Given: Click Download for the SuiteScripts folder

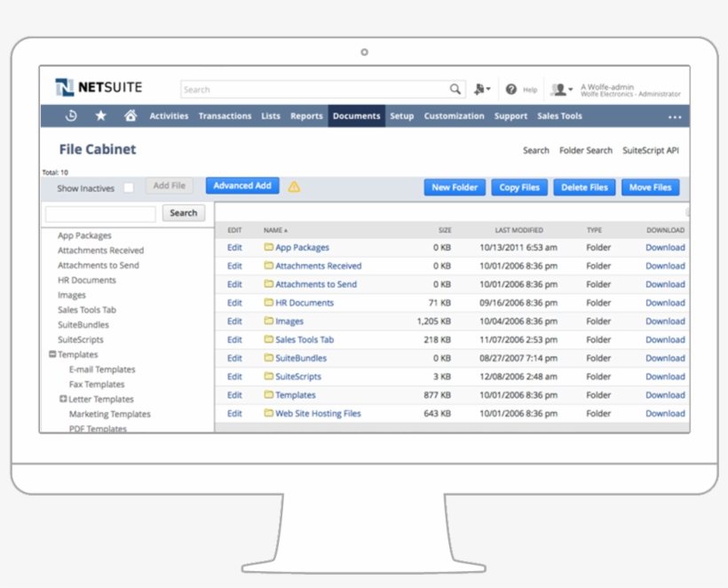Looking at the screenshot, I should click(x=664, y=376).
